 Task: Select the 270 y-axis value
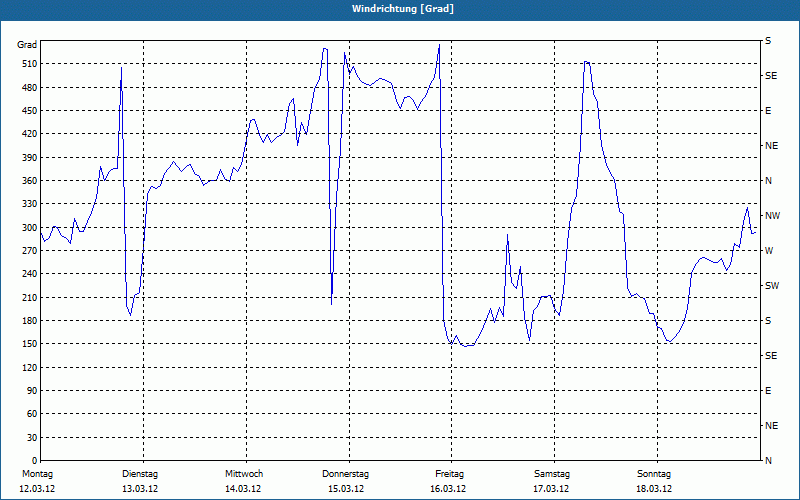point(29,251)
